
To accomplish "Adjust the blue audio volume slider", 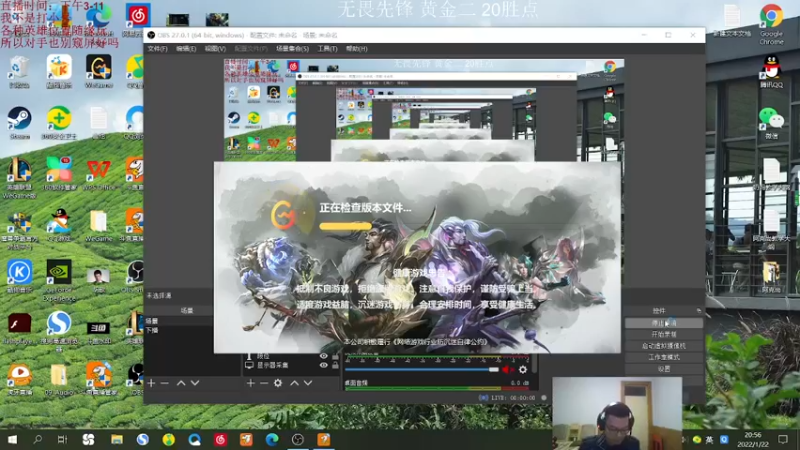I will click(421, 369).
